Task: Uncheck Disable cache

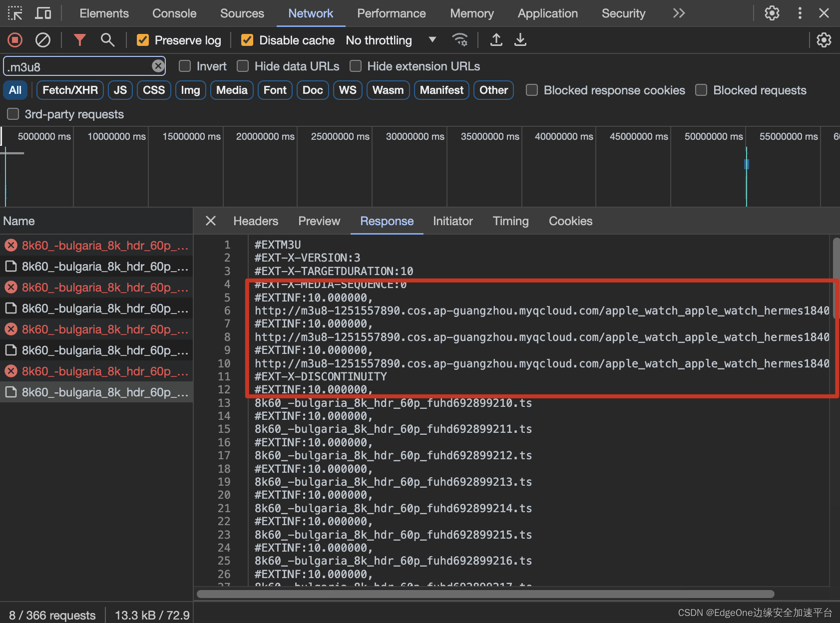Action: click(247, 40)
